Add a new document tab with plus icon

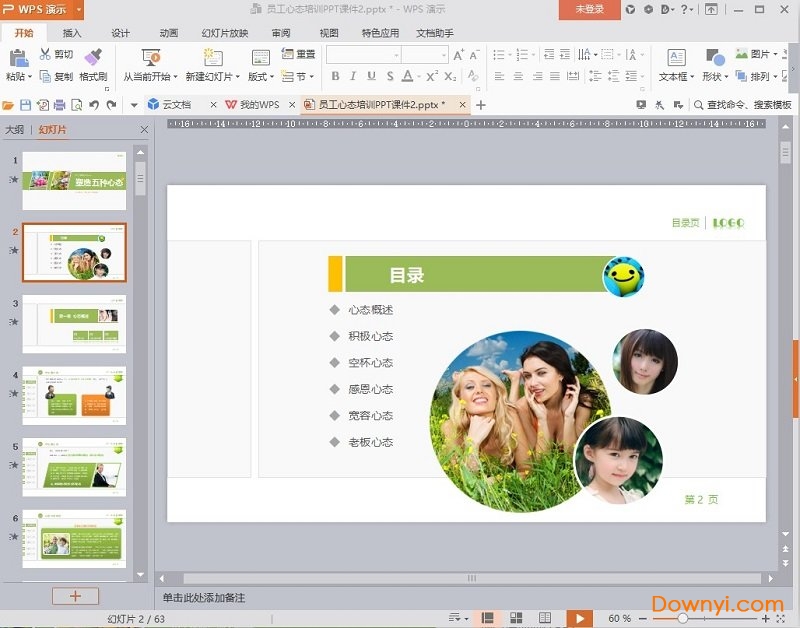point(481,104)
